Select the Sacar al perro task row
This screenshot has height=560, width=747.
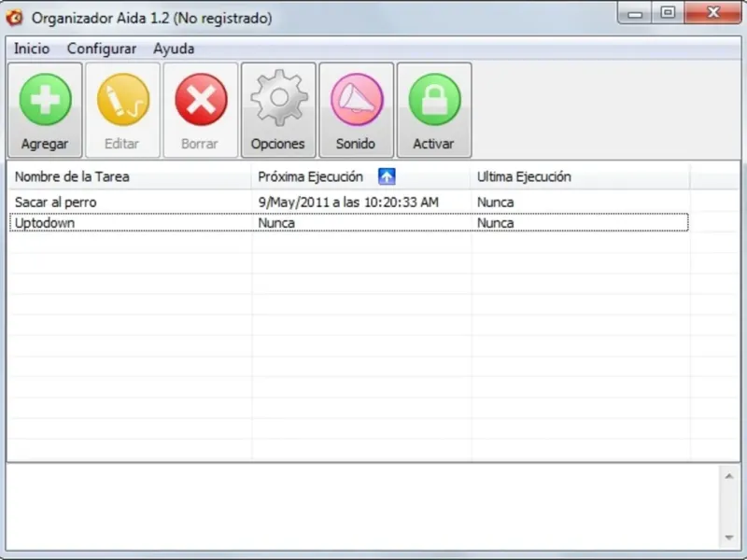tap(348, 203)
